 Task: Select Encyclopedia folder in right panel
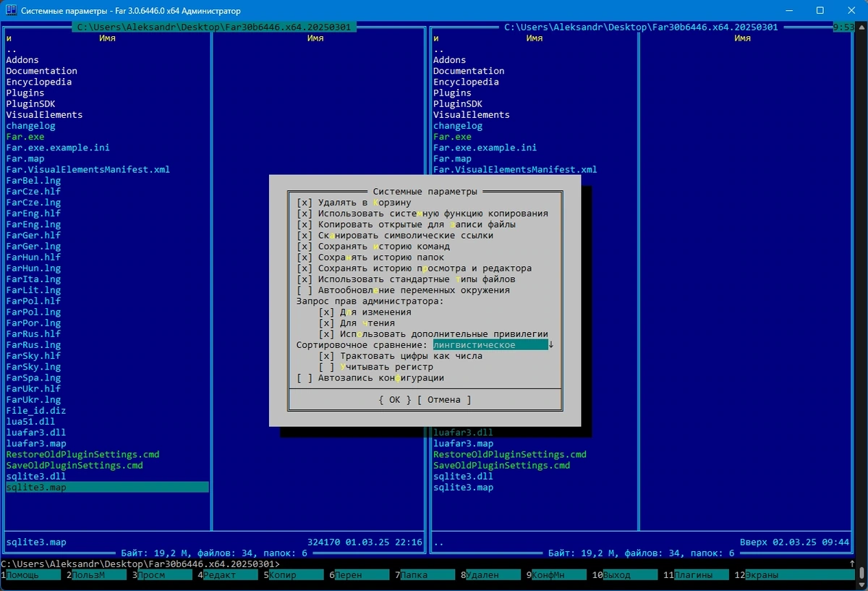tap(467, 82)
